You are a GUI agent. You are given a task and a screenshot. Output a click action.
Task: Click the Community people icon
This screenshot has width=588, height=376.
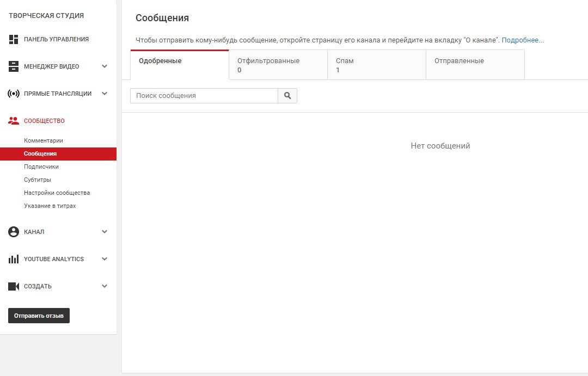[14, 121]
